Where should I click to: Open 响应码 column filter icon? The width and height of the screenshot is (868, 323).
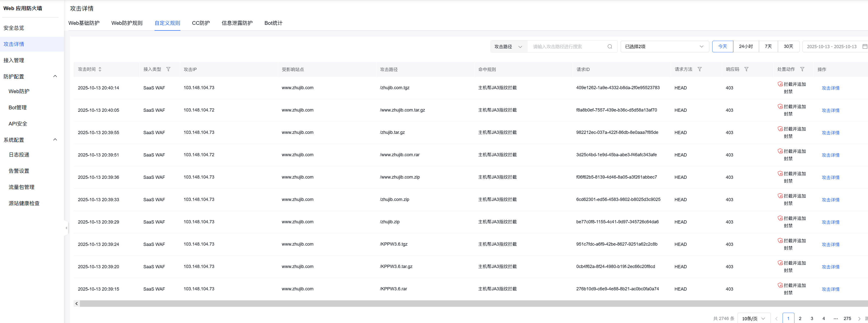(x=746, y=69)
